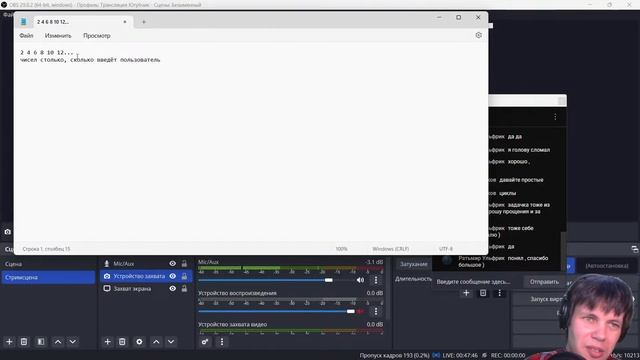
Task: Toggle visibility of Mic/Aux source
Action: click(x=173, y=264)
